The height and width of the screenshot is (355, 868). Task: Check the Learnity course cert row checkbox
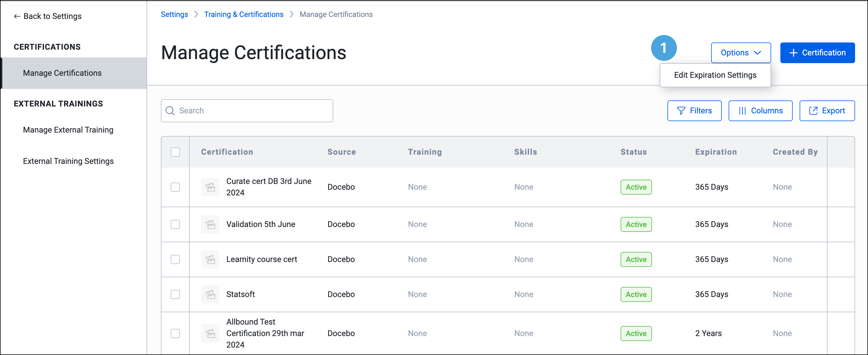(175, 259)
